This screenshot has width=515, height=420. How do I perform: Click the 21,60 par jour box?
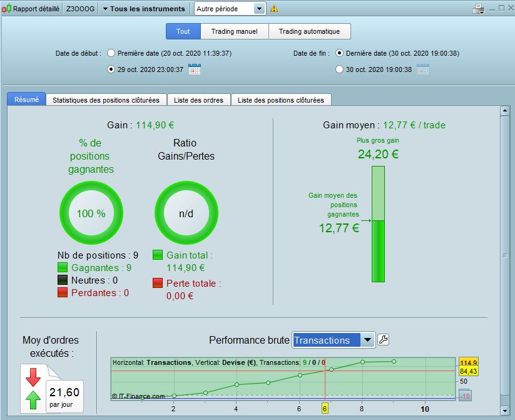(64, 396)
